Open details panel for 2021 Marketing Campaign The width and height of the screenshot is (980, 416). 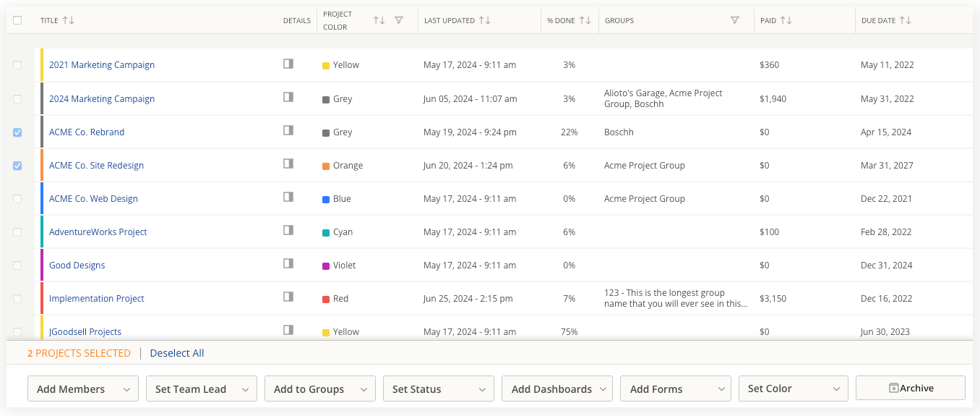[x=288, y=64]
